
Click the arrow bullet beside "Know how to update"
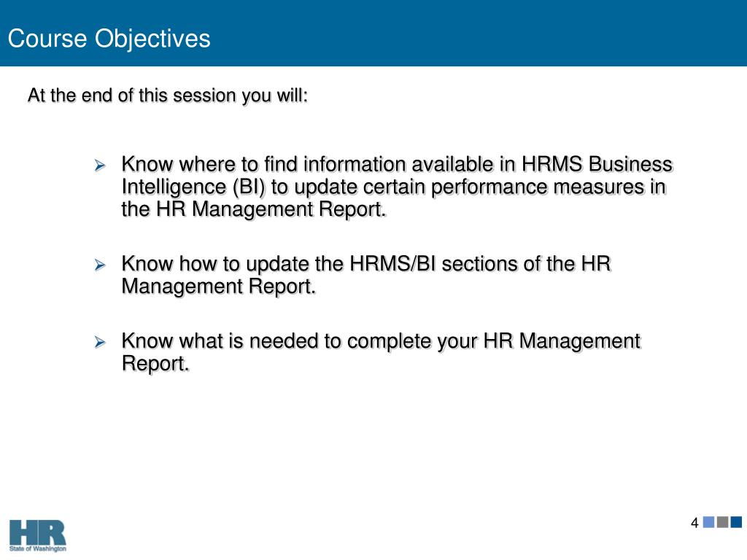tap(100, 265)
